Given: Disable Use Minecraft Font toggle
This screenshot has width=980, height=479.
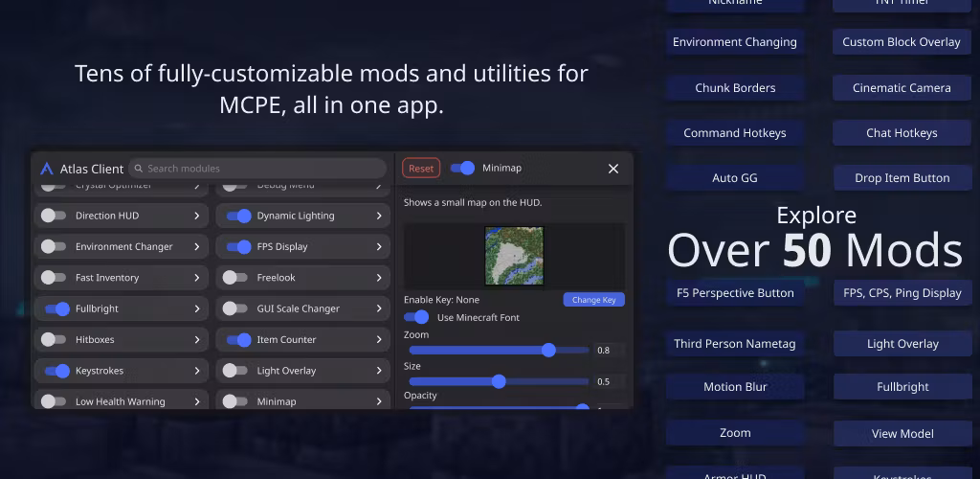Looking at the screenshot, I should point(416,317).
